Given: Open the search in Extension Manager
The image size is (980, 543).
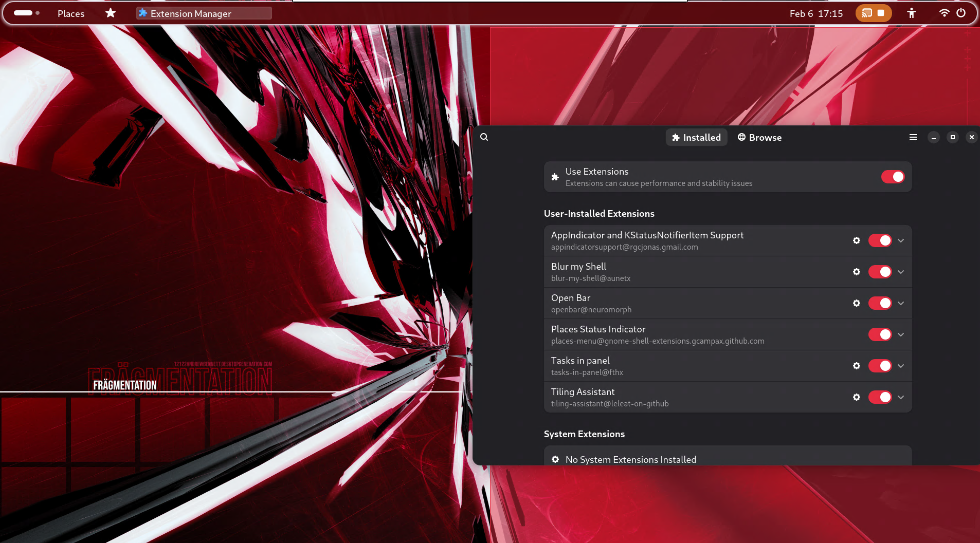Looking at the screenshot, I should point(484,137).
